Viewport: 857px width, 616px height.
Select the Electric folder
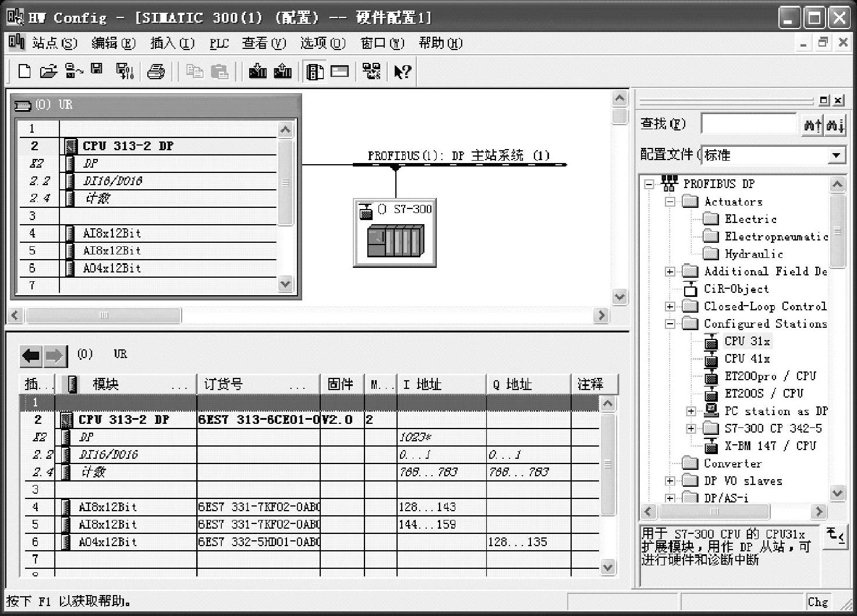750,219
